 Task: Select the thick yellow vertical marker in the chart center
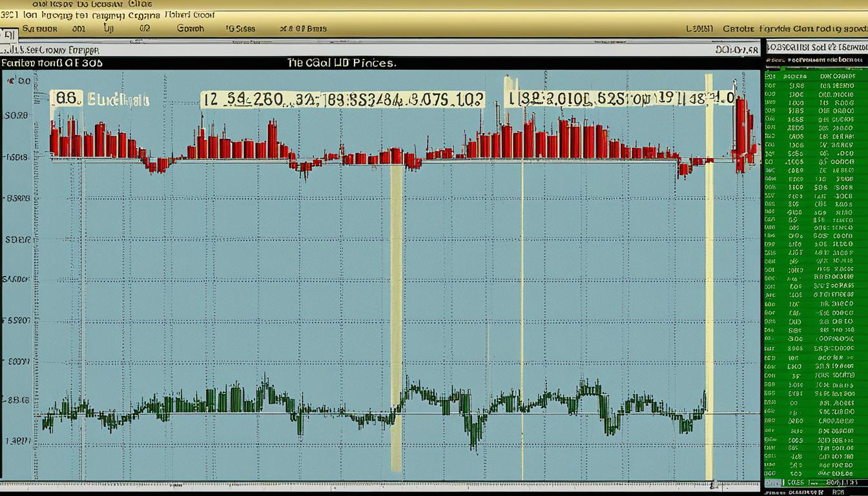coord(397,316)
